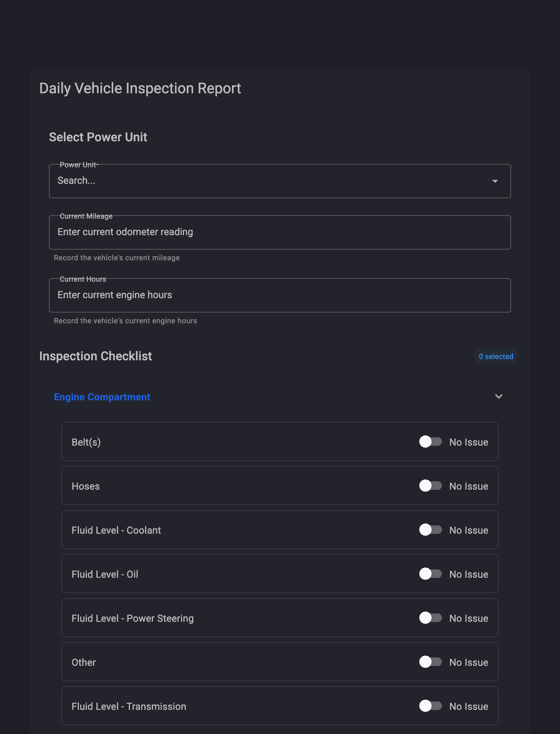This screenshot has width=560, height=734.
Task: Toggle the Belt(s) inspection switch
Action: click(x=431, y=442)
